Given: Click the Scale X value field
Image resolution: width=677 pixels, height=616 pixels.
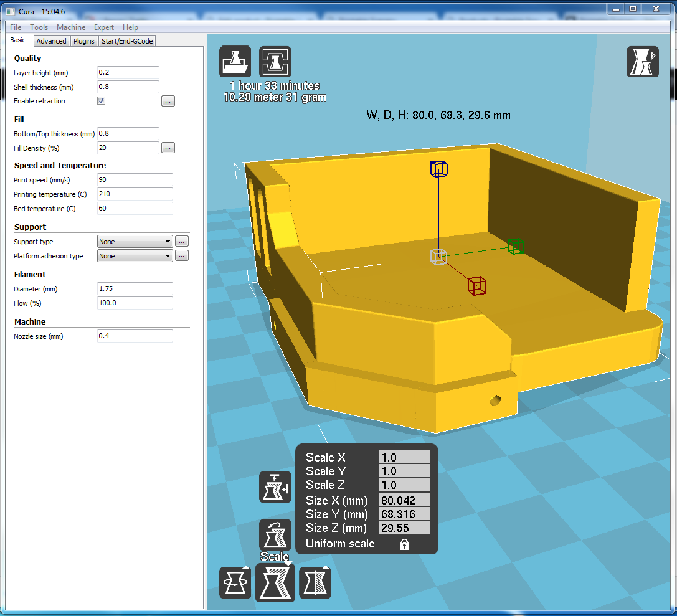Looking at the screenshot, I should point(404,458).
